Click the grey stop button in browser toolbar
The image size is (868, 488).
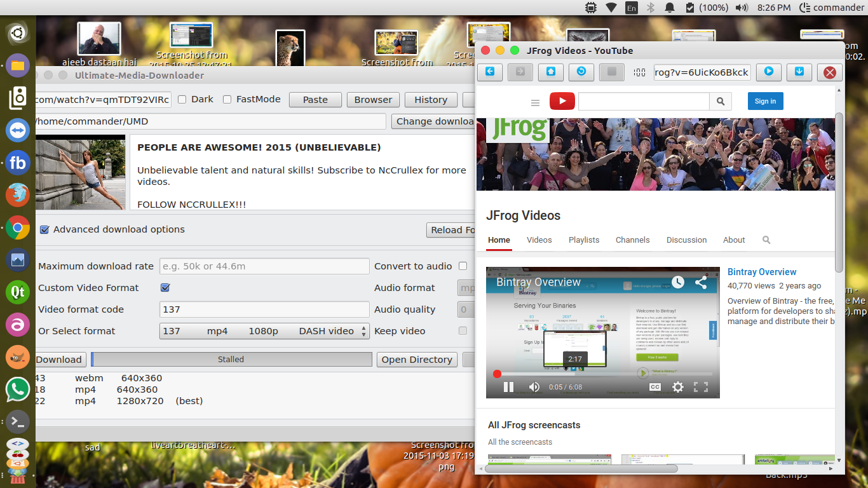[612, 72]
